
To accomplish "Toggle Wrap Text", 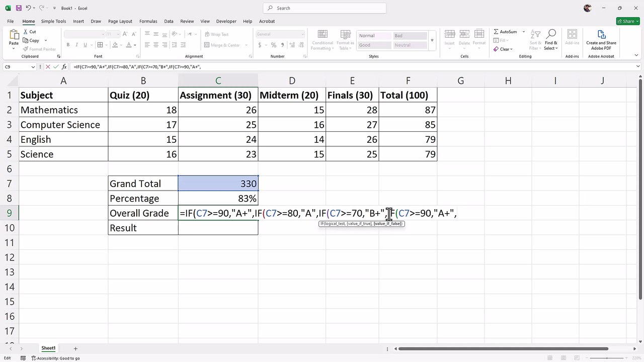I will 216,34.
